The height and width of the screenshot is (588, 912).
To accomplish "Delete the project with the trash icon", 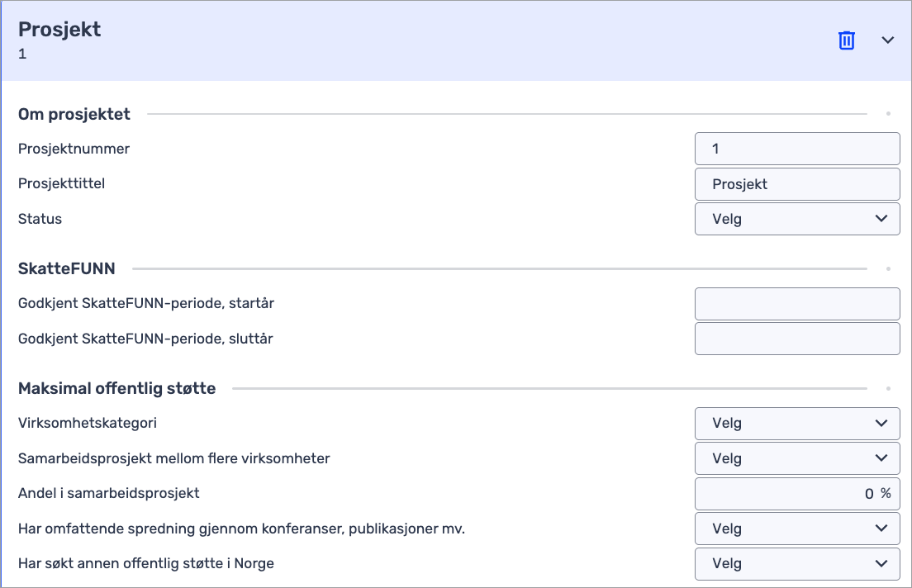I will pos(846,40).
